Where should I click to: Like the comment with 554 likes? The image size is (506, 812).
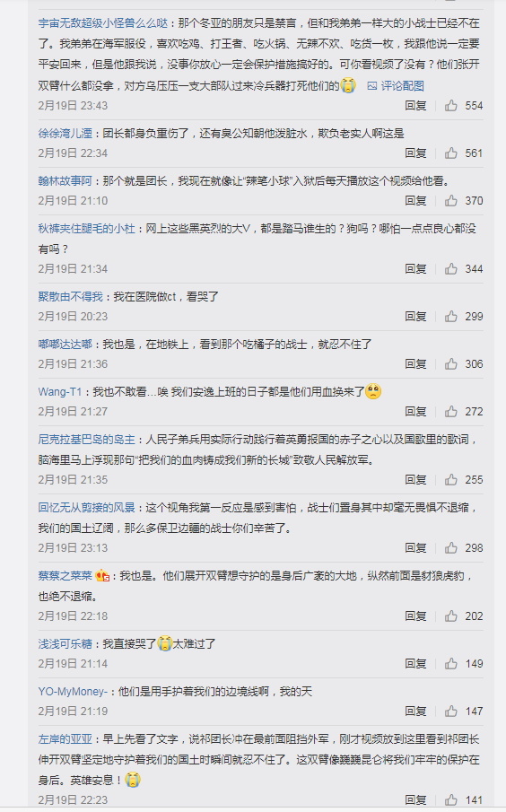point(451,106)
